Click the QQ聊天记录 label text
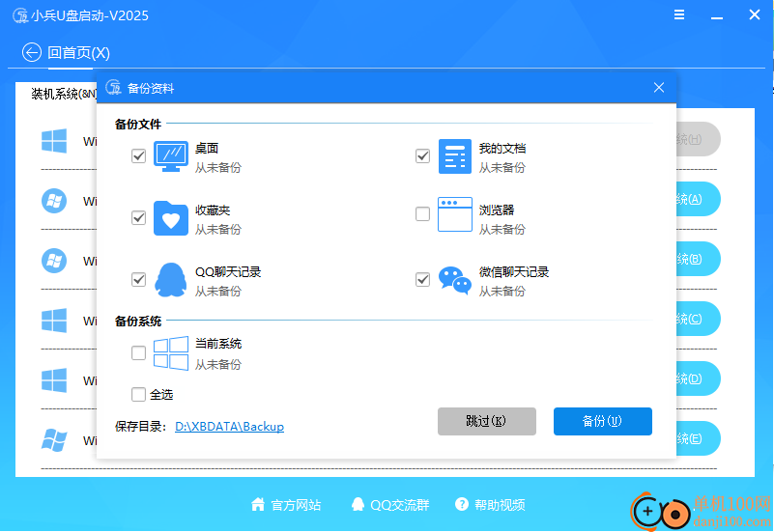774x532 pixels. point(228,271)
